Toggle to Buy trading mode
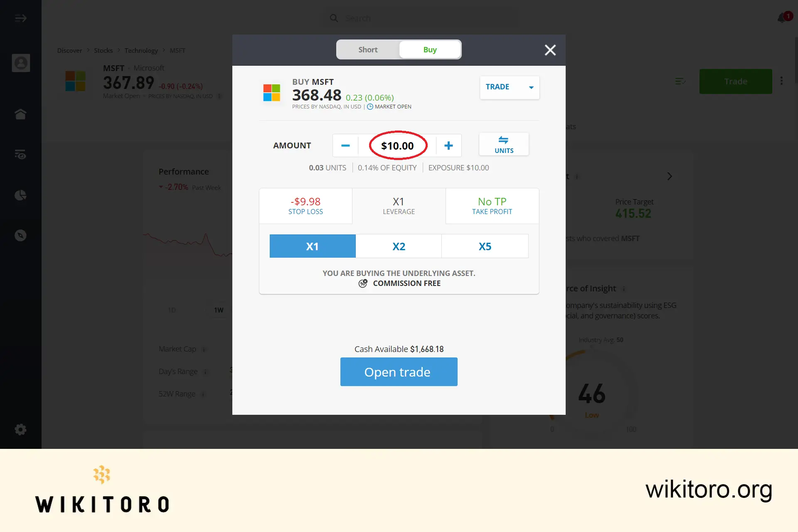Viewport: 798px width, 532px height. pos(430,49)
